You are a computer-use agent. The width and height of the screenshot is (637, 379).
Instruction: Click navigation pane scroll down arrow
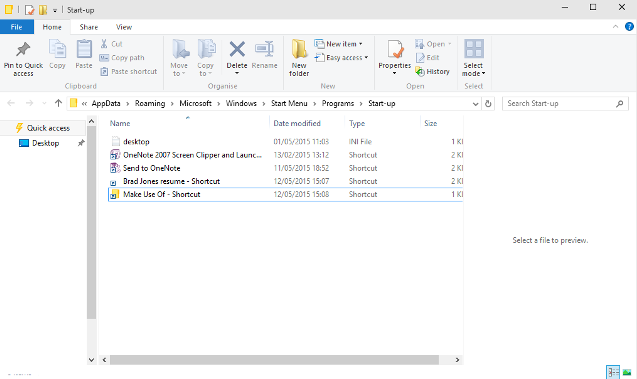[91, 360]
